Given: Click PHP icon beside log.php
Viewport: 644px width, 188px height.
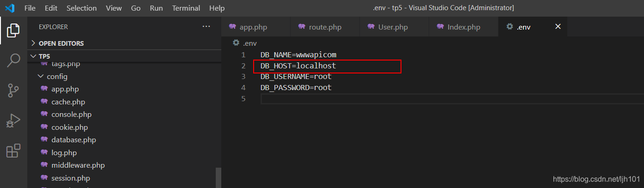Looking at the screenshot, I should tap(44, 152).
